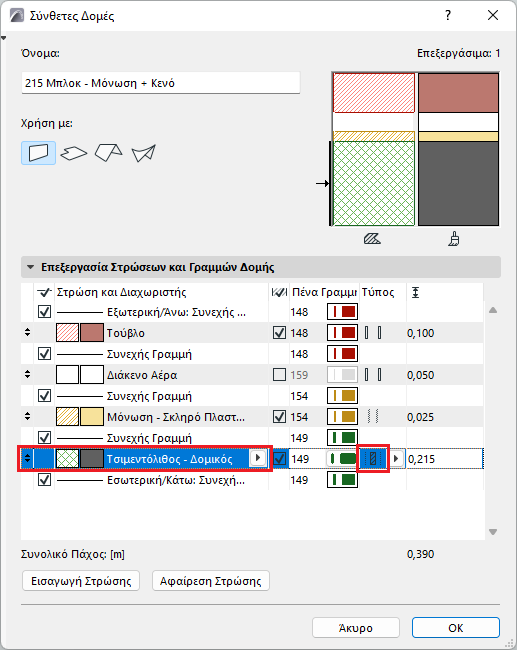The width and height of the screenshot is (517, 650).
Task: Click the Διάκενο Αέρα type icon
Action: point(373,375)
